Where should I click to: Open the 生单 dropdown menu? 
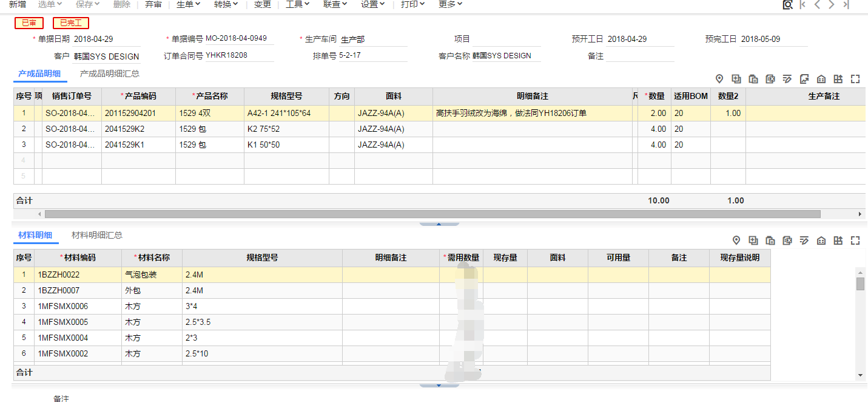[x=189, y=4]
